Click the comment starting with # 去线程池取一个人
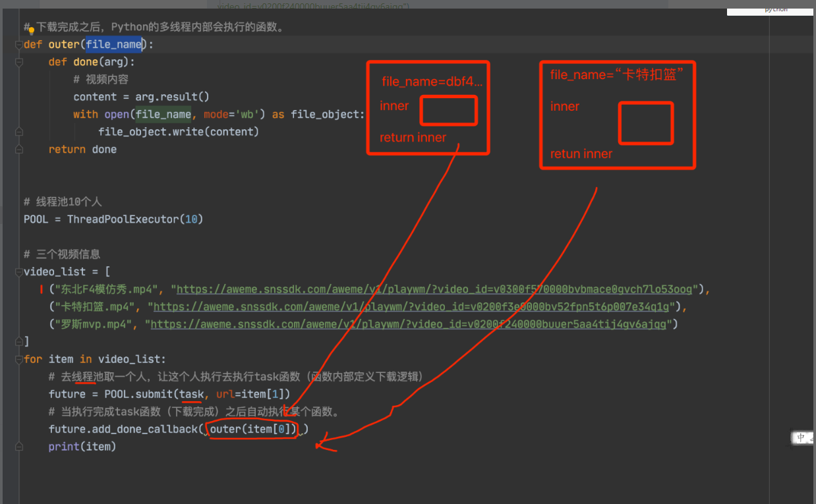816x504 pixels. (x=236, y=377)
